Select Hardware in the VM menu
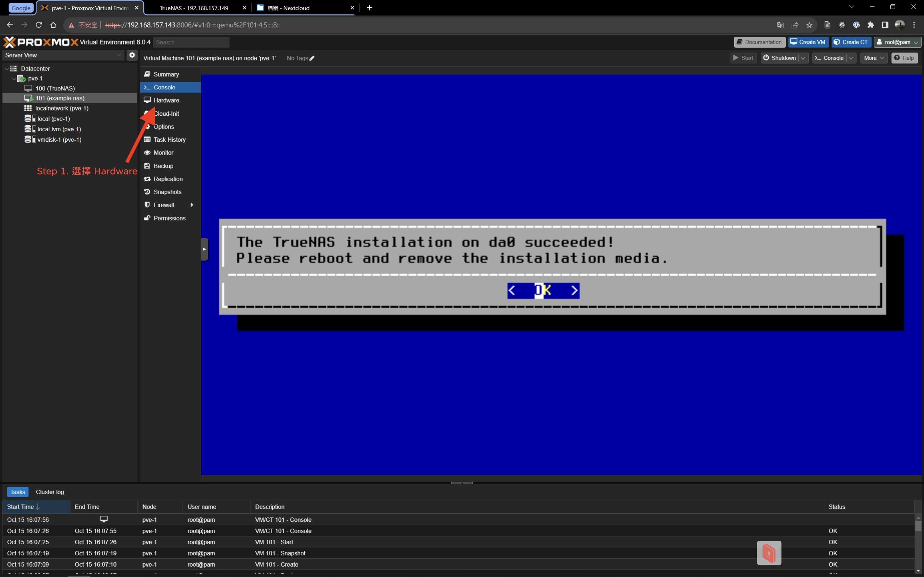This screenshot has width=924, height=577. click(166, 100)
